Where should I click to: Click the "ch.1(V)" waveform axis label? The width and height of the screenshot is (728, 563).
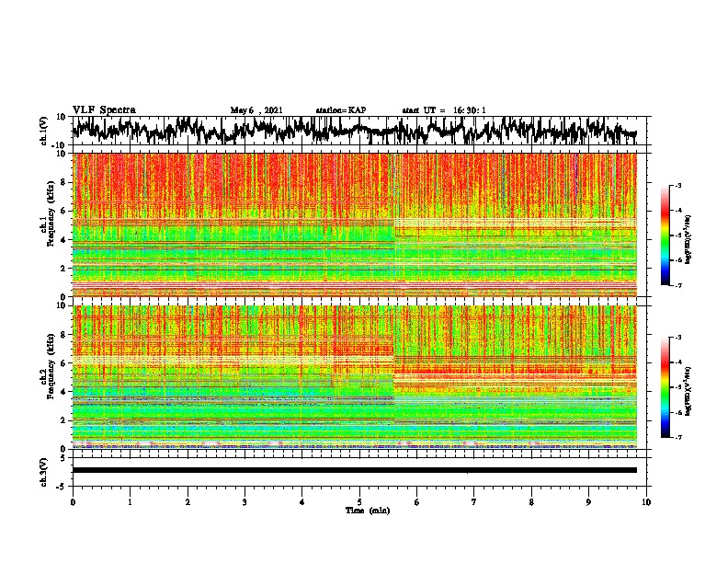tap(44, 130)
